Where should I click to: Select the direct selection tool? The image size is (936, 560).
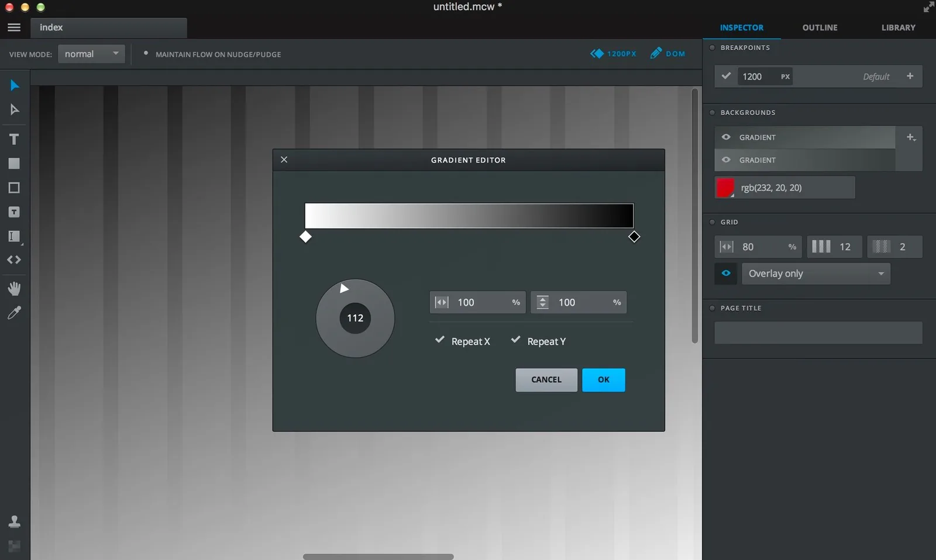(15, 109)
